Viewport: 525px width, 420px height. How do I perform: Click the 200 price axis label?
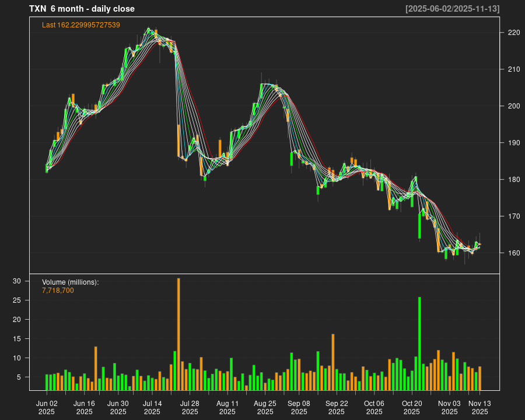pos(513,106)
